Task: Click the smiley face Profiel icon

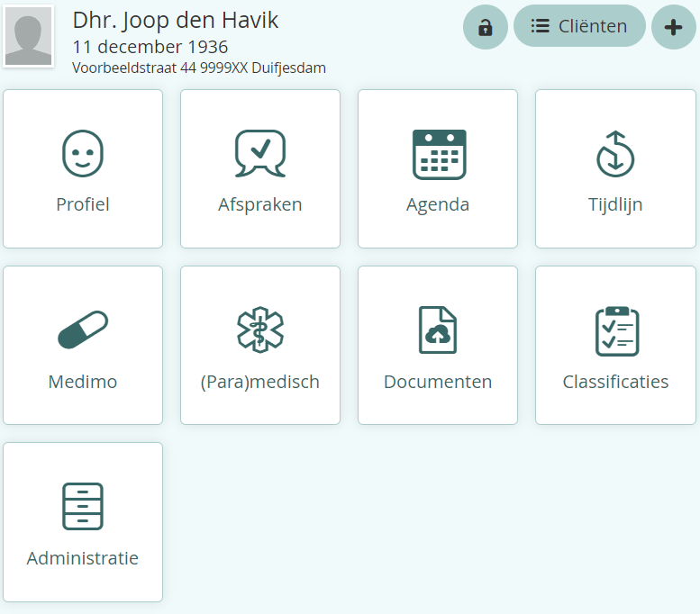Action: coord(83,153)
